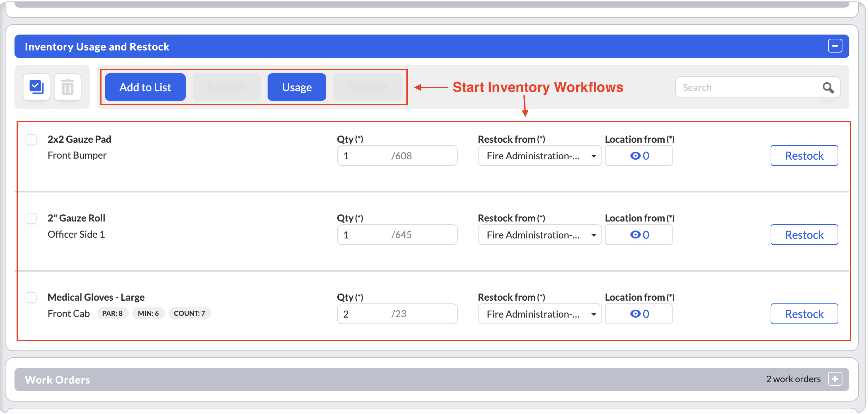Click the Front Bumper location text
This screenshot has height=414, width=868.
(x=77, y=156)
